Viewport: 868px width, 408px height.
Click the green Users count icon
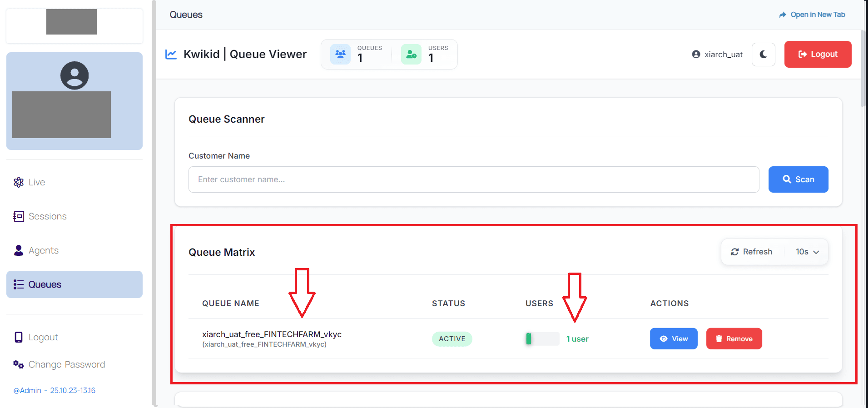point(411,55)
